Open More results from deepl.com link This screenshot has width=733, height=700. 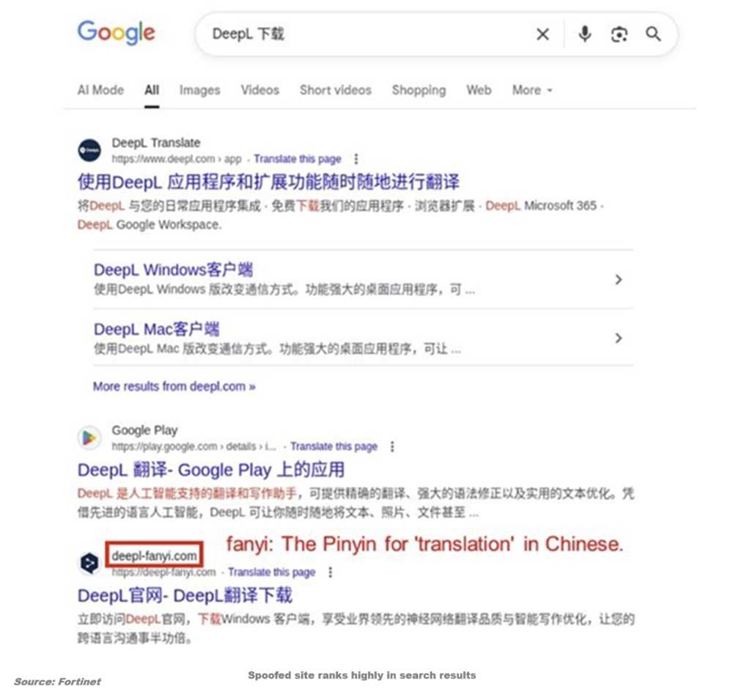pos(174,387)
